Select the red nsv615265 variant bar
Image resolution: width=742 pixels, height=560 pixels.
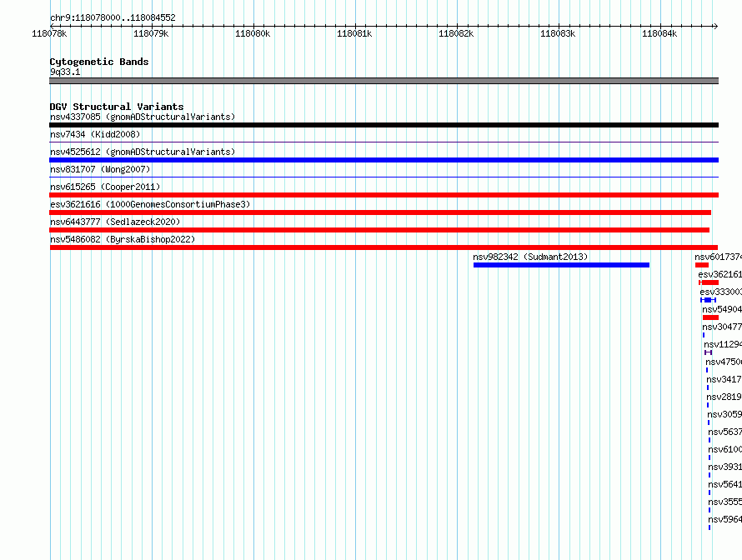384,195
